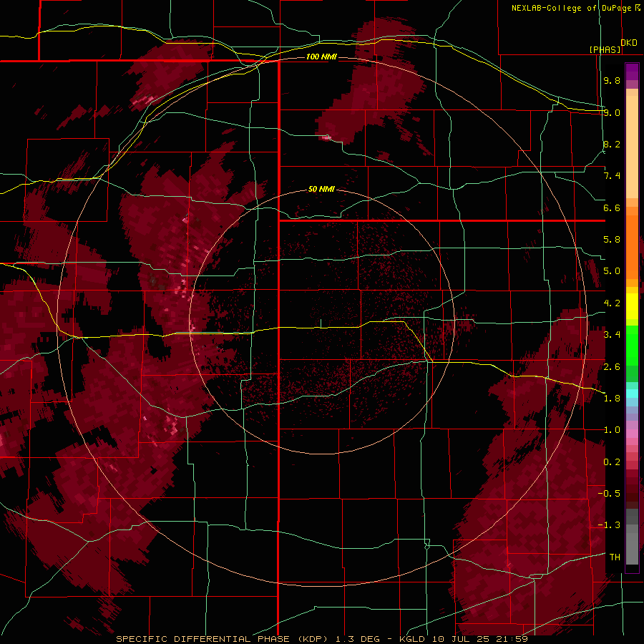Click the 4.2 scale value

612,303
